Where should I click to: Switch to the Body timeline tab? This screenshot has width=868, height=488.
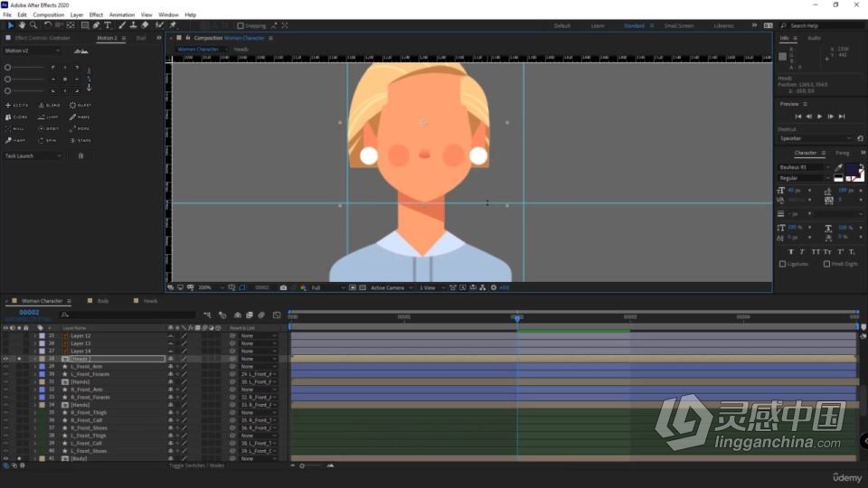coord(103,301)
